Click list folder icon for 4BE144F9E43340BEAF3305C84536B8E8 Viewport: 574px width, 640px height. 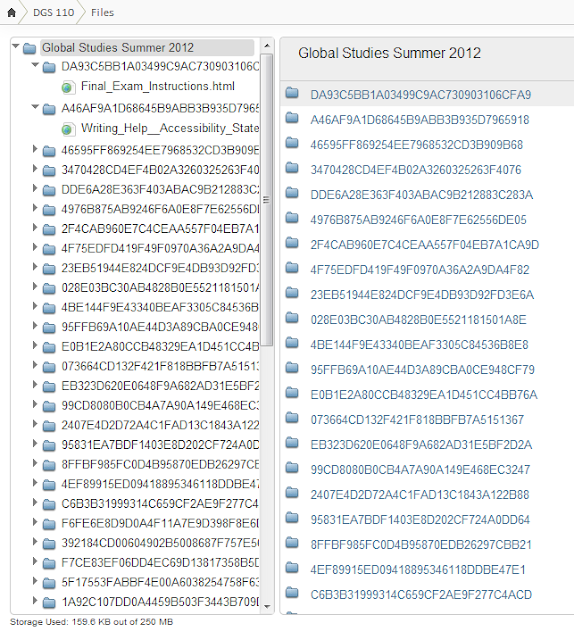coord(292,343)
